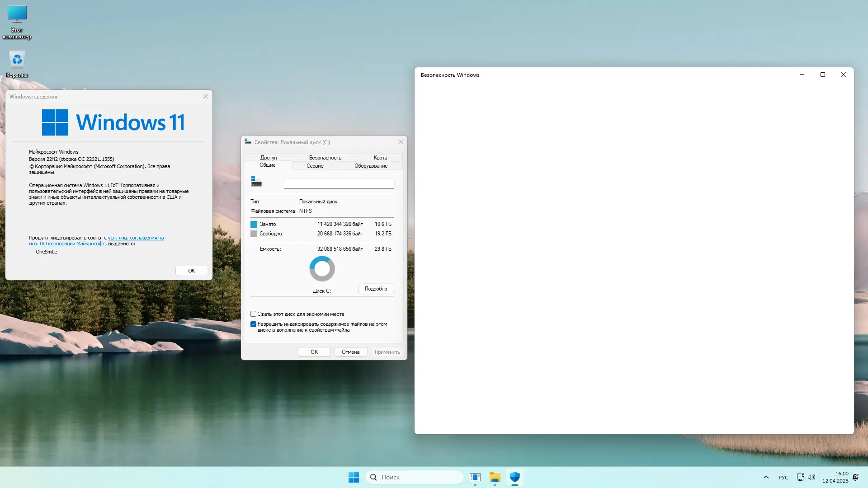Click Windows Security shield taskbar icon
This screenshot has height=488, width=868.
coord(514,477)
